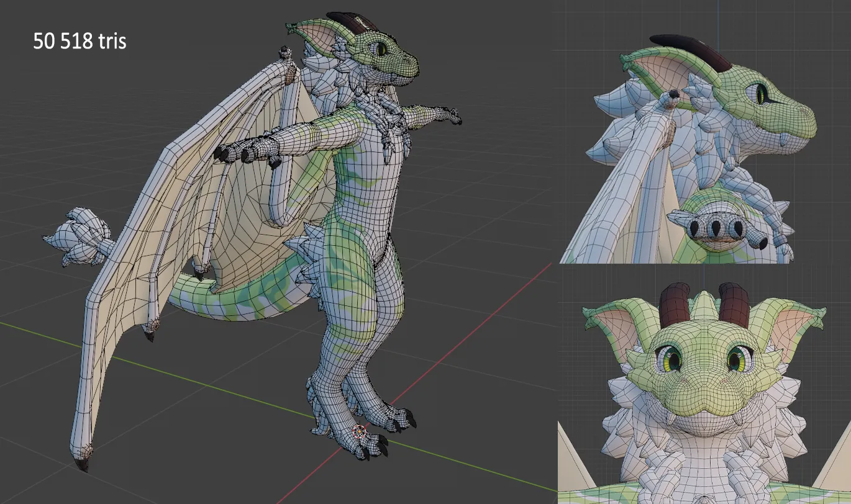Open the side-view head render panel

(x=704, y=132)
